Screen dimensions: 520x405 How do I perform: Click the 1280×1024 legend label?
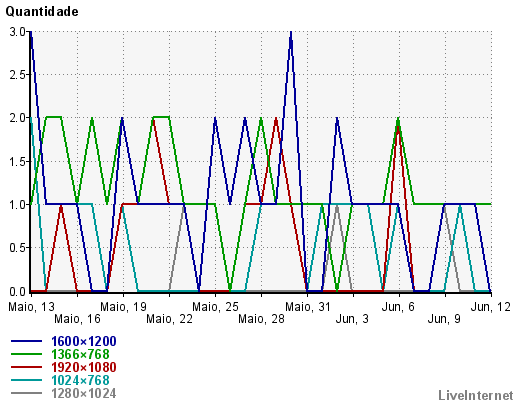point(84,394)
